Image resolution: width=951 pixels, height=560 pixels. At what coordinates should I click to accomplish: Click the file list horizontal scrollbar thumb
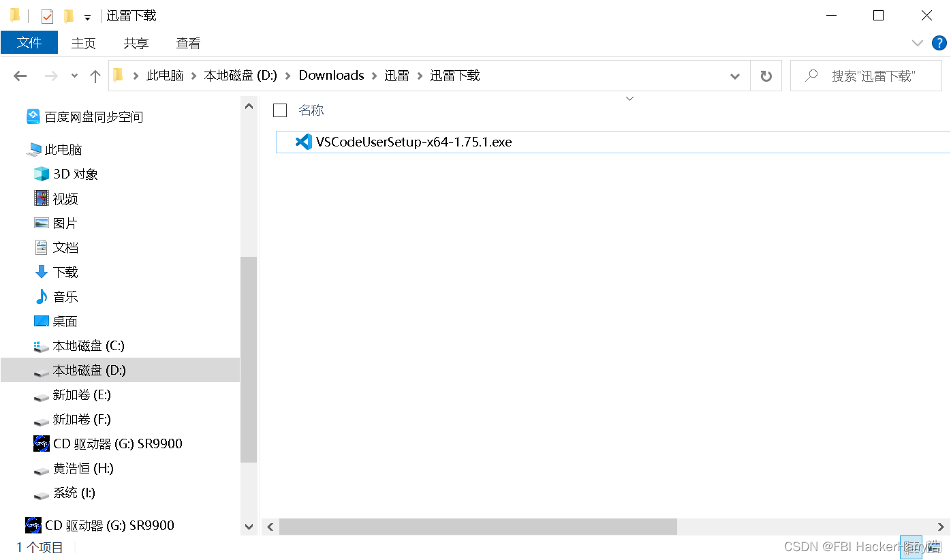pyautogui.click(x=478, y=527)
